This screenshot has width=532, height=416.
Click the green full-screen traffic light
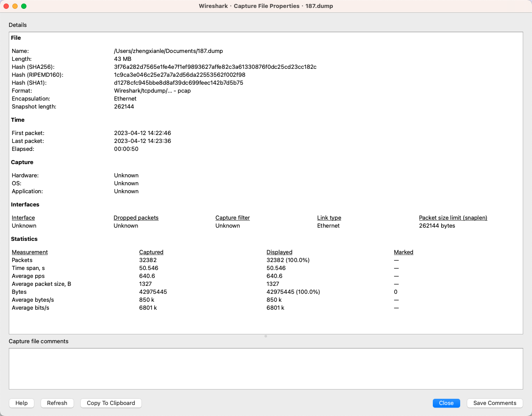pos(23,6)
